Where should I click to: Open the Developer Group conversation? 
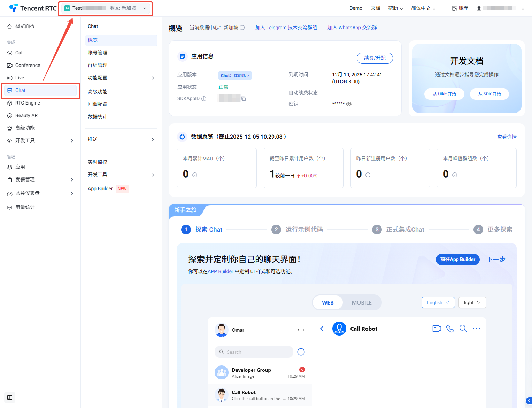pos(260,373)
